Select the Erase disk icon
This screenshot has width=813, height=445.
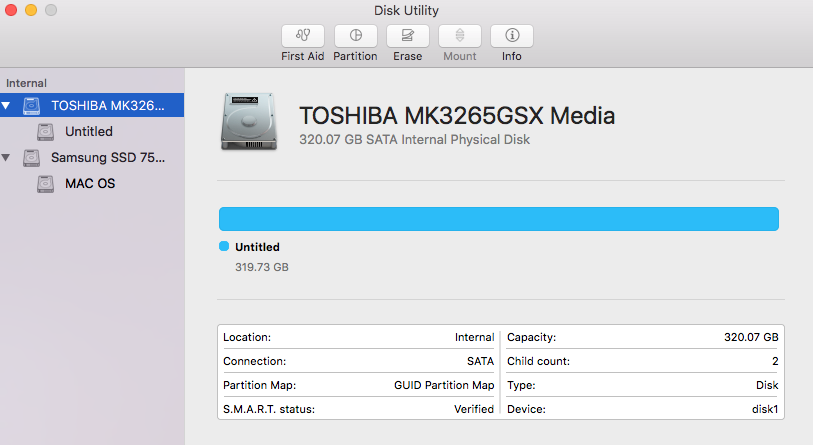[x=407, y=36]
